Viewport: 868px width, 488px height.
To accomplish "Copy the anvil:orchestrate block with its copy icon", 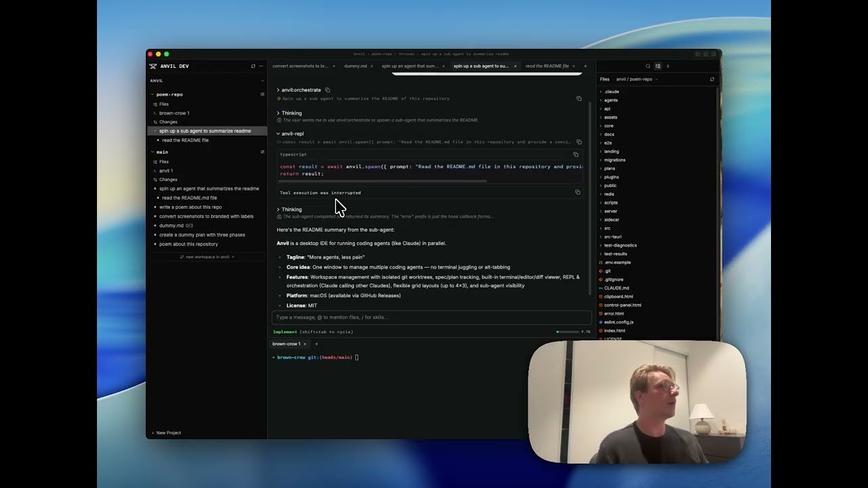I will 328,90.
